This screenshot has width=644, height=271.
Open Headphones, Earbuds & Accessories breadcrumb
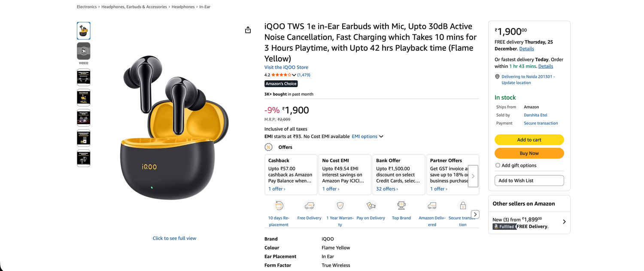(134, 7)
